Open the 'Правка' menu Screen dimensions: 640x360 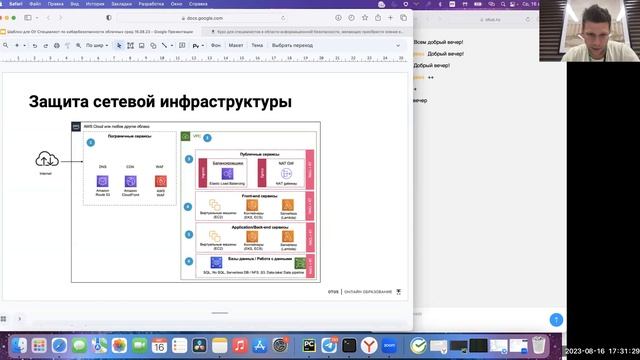(56, 4)
